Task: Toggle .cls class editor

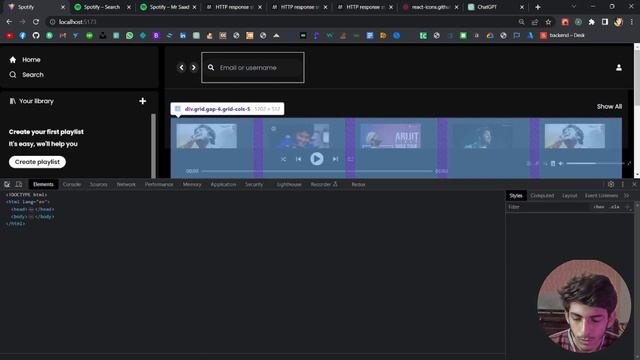Action: click(615, 207)
